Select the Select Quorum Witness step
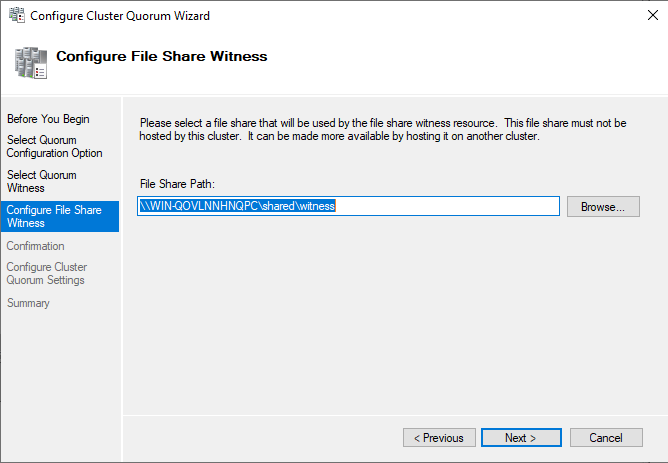Image resolution: width=668 pixels, height=463 pixels. click(42, 181)
